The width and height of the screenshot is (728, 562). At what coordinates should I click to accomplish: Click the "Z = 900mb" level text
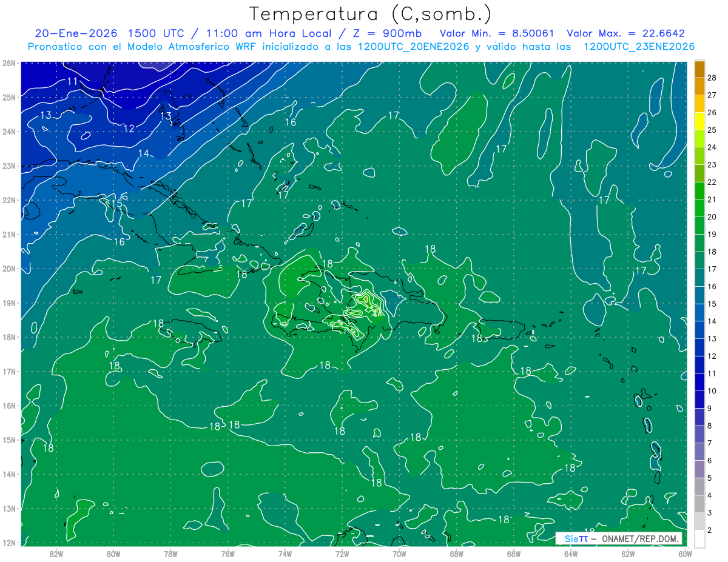click(386, 33)
